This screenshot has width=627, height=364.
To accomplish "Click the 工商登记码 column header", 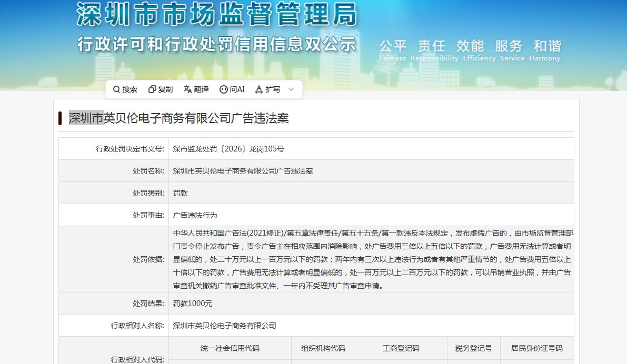I will 401,348.
